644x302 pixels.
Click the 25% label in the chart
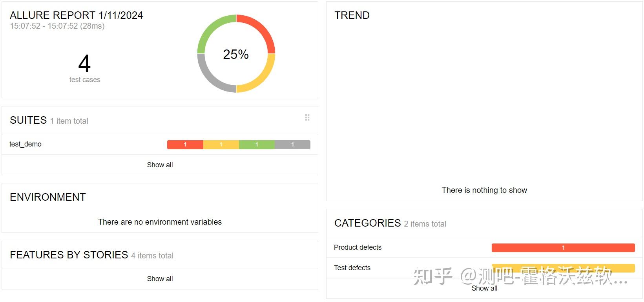pos(236,54)
